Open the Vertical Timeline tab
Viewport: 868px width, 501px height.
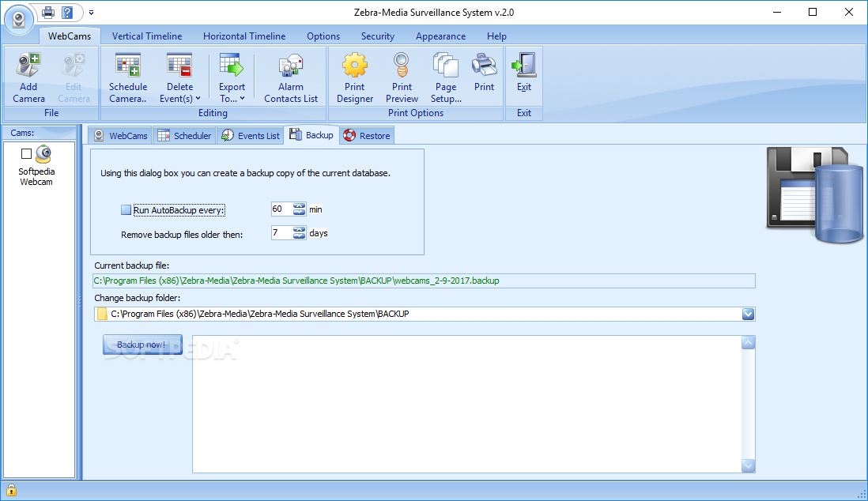[x=147, y=36]
